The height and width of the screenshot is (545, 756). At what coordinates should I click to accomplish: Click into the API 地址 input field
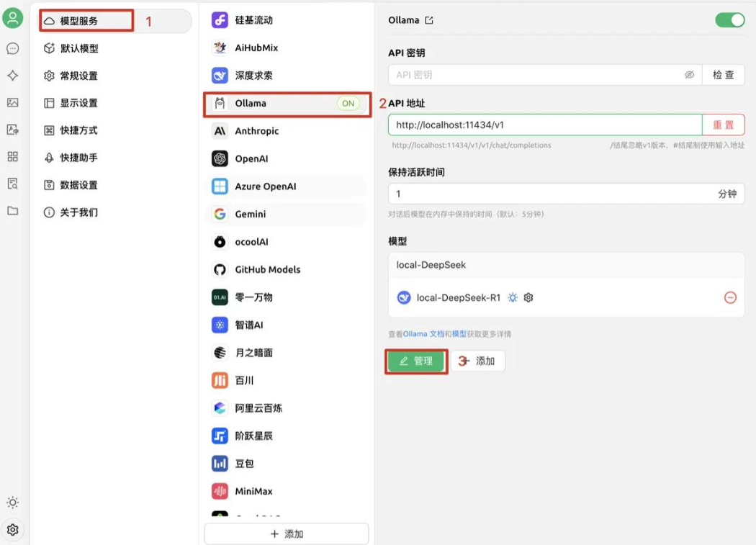(x=544, y=125)
